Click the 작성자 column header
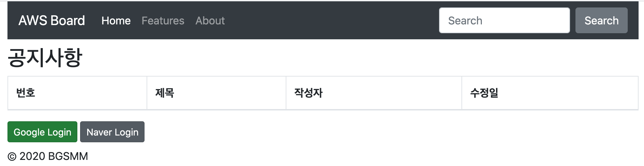The image size is (644, 166). (308, 93)
